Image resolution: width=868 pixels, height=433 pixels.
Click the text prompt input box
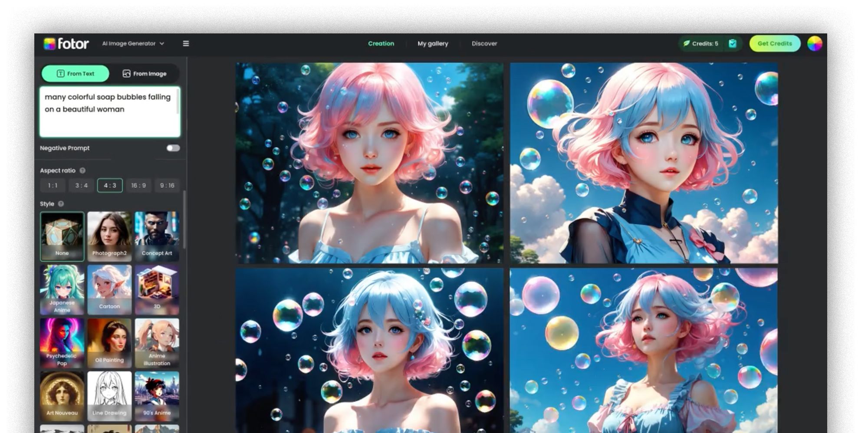coord(110,112)
